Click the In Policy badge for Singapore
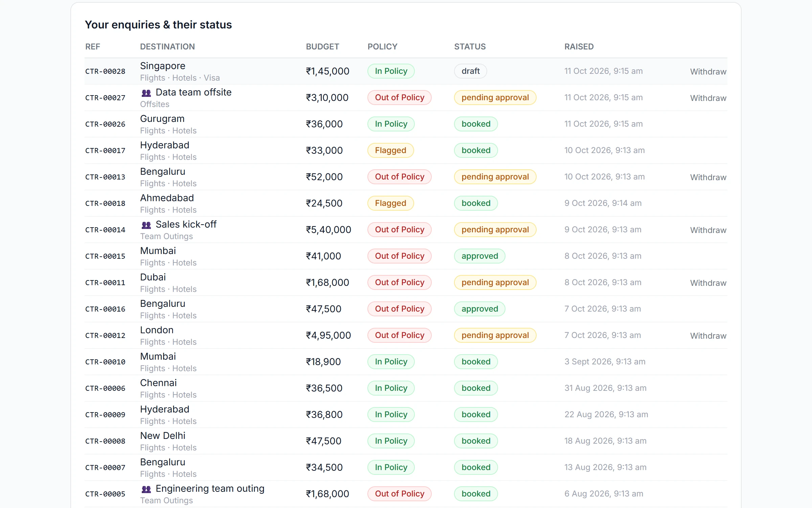Image resolution: width=812 pixels, height=508 pixels. (391, 71)
